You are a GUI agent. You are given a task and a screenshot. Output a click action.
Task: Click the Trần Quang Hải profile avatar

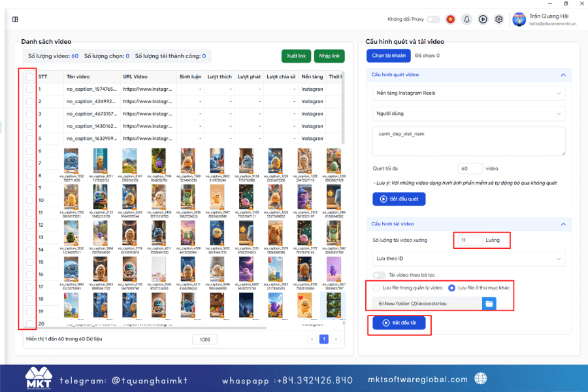(519, 19)
